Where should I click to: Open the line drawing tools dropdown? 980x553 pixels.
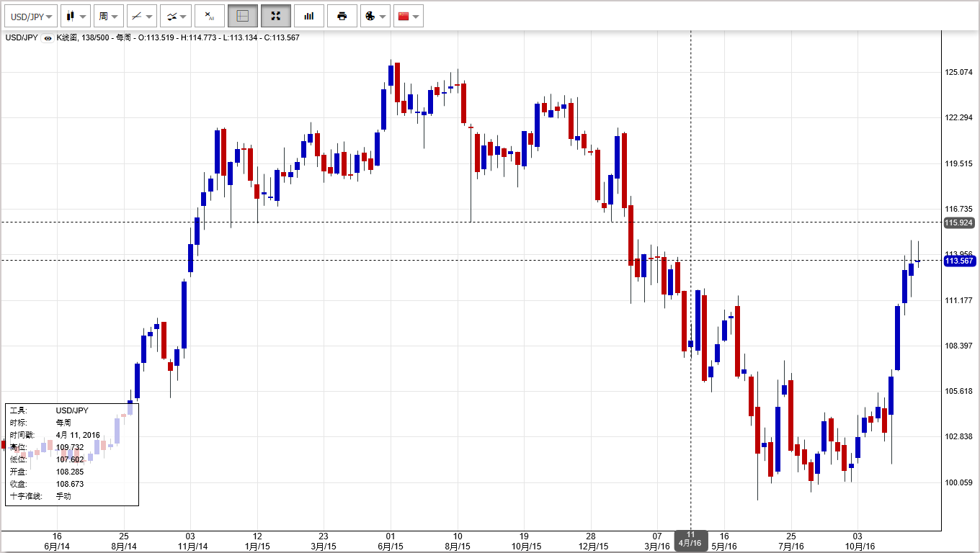[x=141, y=16]
